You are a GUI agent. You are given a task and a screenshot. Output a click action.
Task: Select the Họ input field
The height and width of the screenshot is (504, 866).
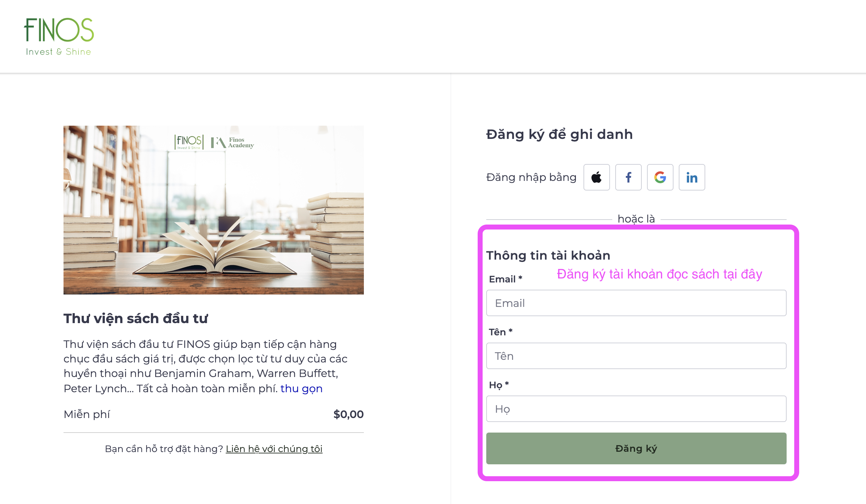(x=636, y=409)
